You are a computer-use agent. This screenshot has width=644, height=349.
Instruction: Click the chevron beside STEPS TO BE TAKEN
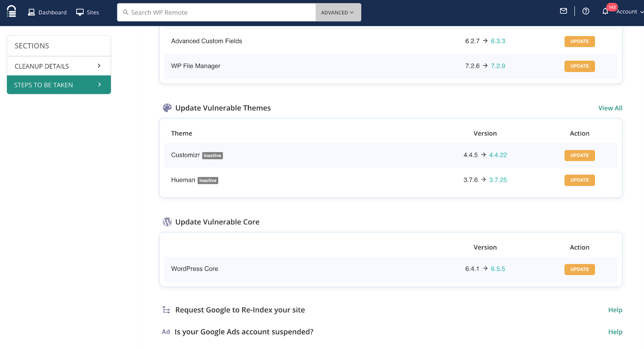point(99,85)
